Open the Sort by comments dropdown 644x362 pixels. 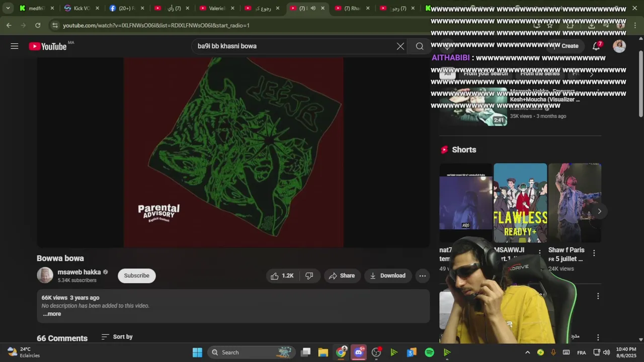[x=117, y=337]
